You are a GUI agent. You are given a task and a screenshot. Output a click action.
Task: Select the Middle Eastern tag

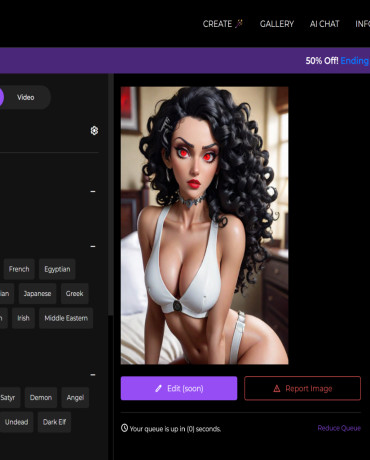(66, 318)
